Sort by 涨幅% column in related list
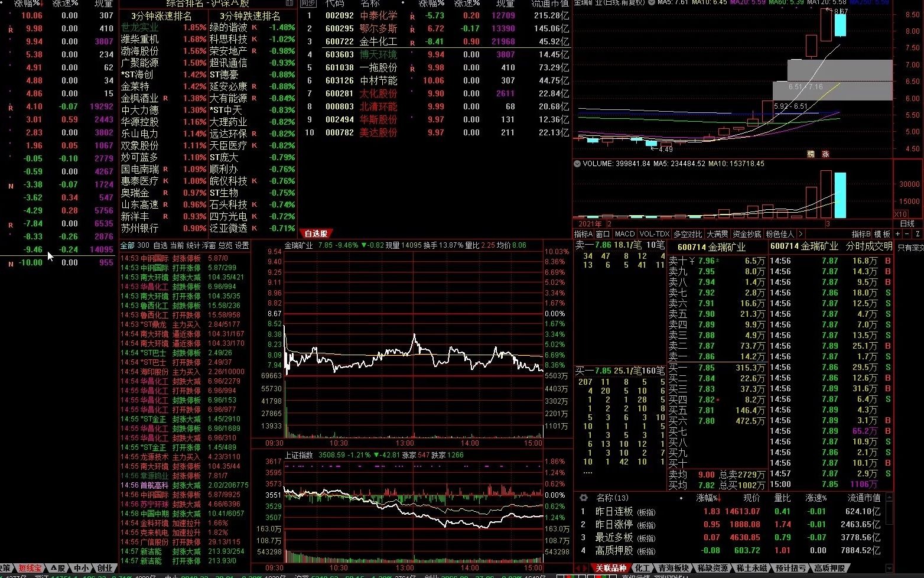The height and width of the screenshot is (578, 924). tap(709, 498)
